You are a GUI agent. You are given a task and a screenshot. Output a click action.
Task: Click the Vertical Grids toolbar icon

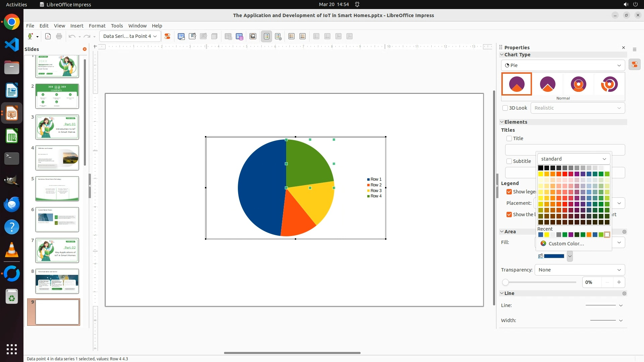click(303, 36)
